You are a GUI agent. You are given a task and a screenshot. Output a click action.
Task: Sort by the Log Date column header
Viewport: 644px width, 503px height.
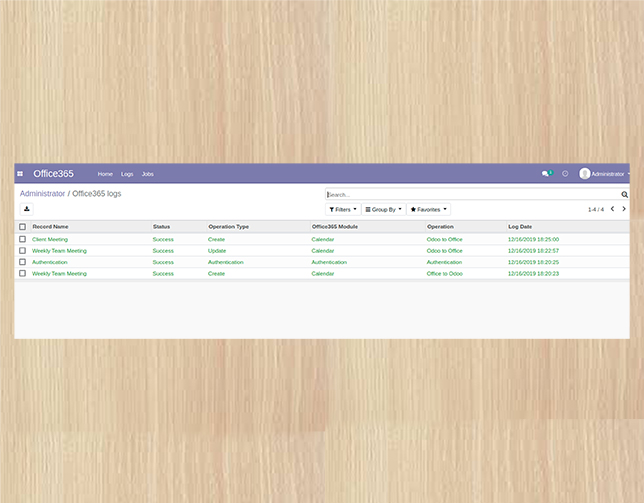[520, 227]
